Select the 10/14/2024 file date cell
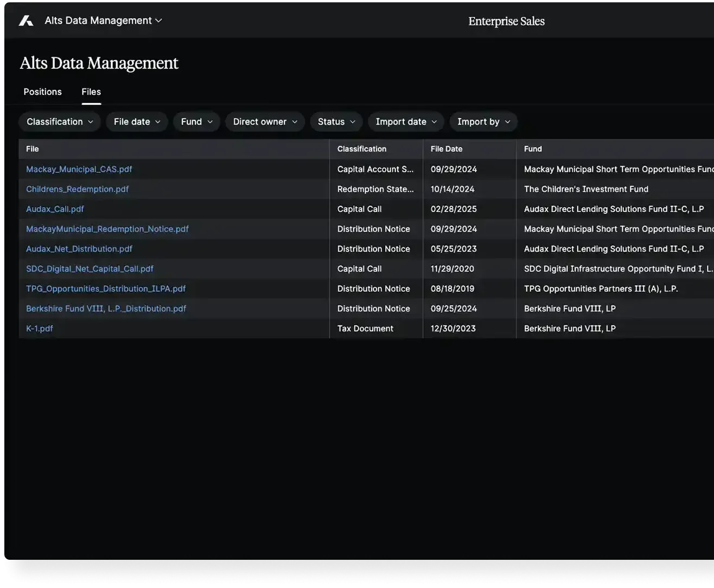 469,189
